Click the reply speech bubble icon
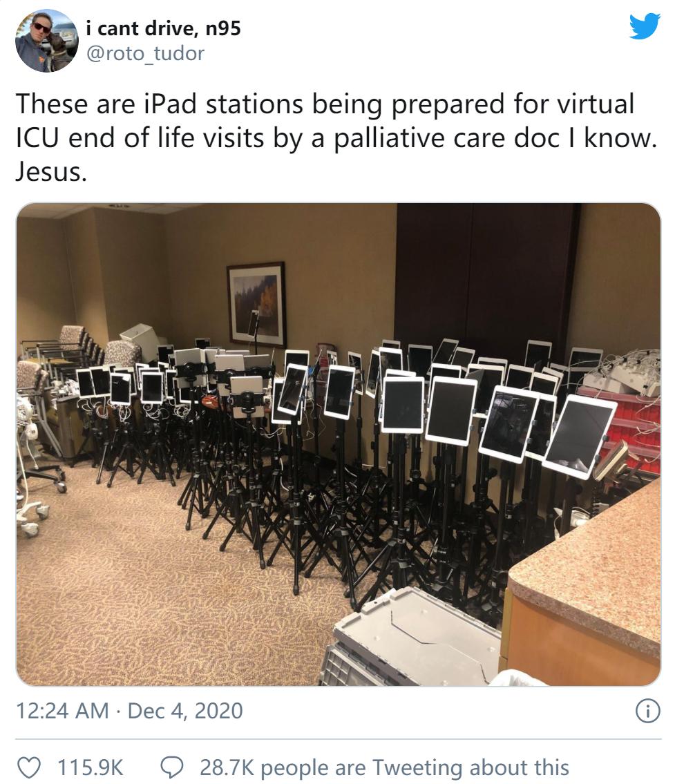675x784 pixels. coord(172,767)
